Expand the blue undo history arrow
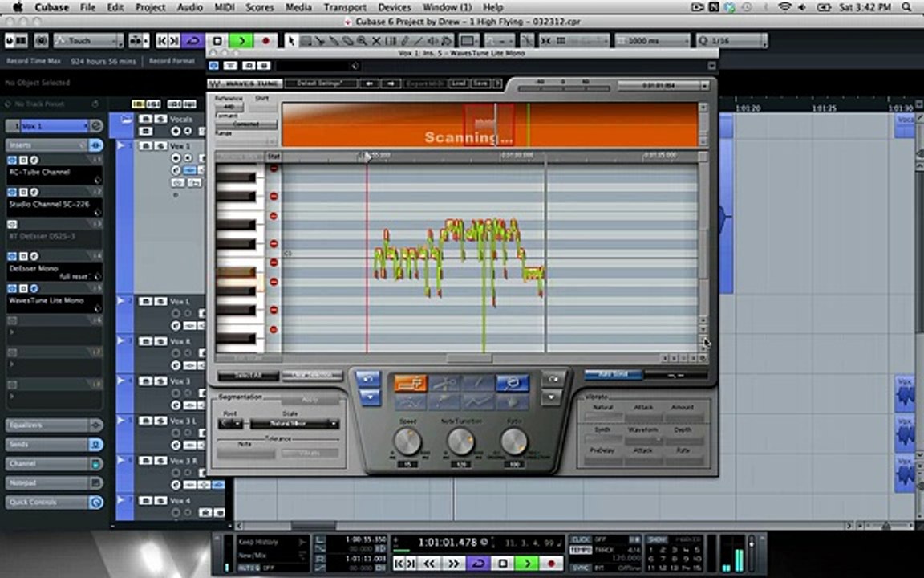Image resolution: width=924 pixels, height=578 pixels. click(369, 397)
